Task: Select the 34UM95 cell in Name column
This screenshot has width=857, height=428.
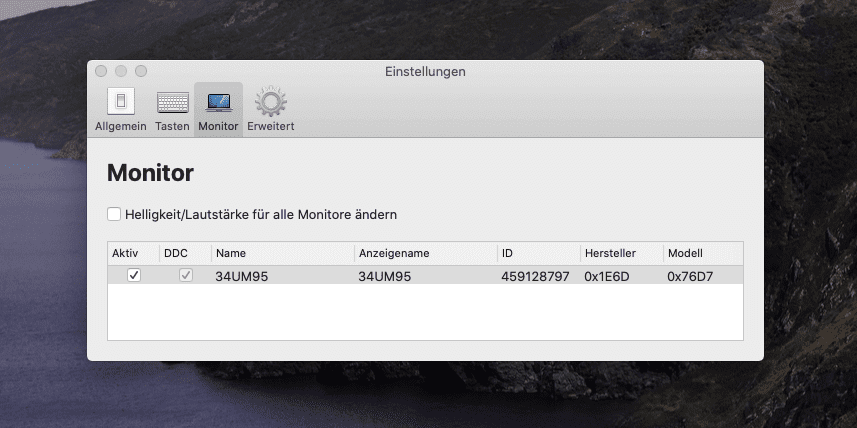Action: click(x=242, y=277)
